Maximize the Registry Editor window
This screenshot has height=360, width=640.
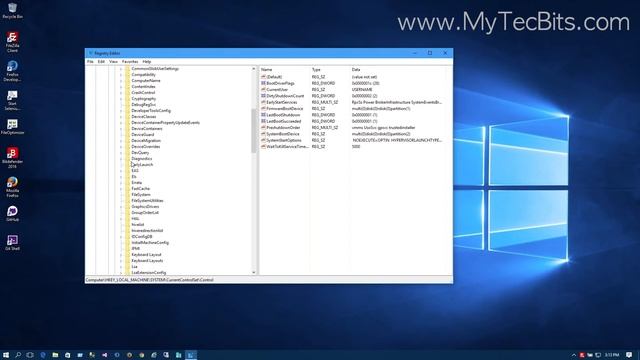coord(430,53)
